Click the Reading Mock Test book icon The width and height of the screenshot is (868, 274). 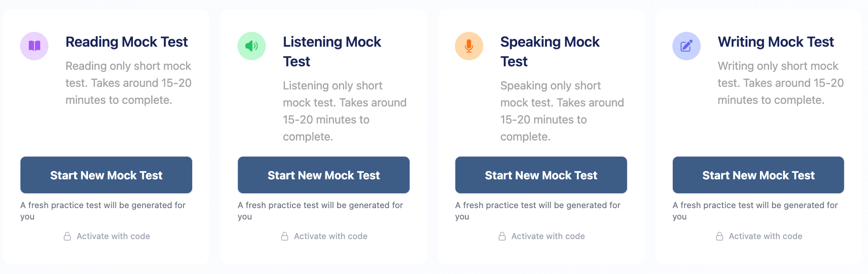point(34,46)
